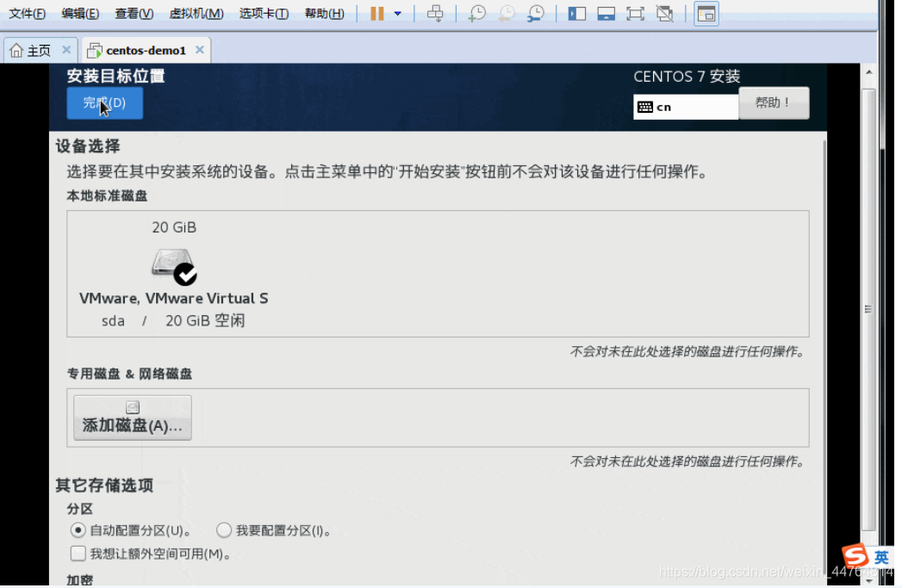Click the revert to snapshot icon
Viewport: 902px width, 588px height.
(x=507, y=13)
